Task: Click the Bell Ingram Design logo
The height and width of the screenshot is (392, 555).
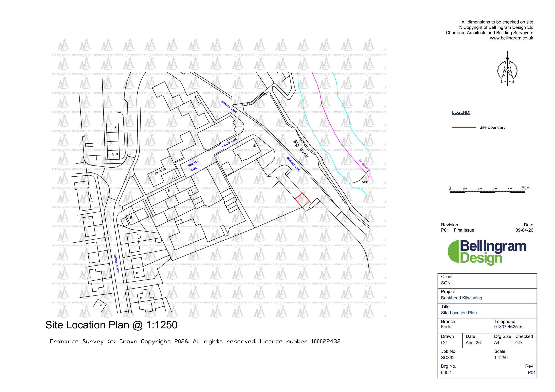Action: [487, 253]
